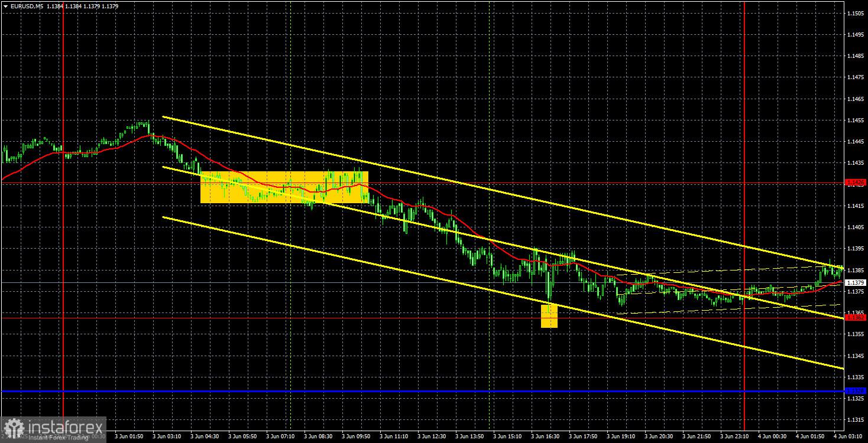The height and width of the screenshot is (443, 868).
Task: Click the 3 Jun 04:30 time label
Action: click(205, 437)
